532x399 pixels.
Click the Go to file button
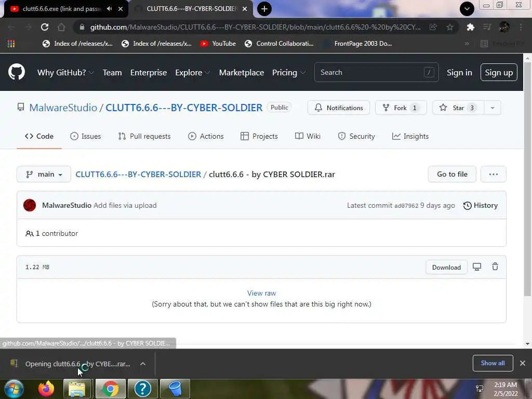pyautogui.click(x=452, y=174)
